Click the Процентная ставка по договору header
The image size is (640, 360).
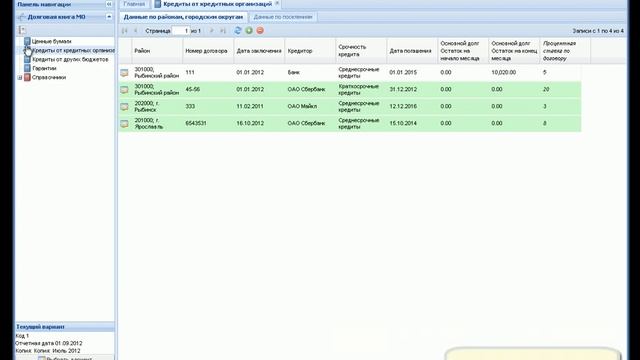pos(565,51)
